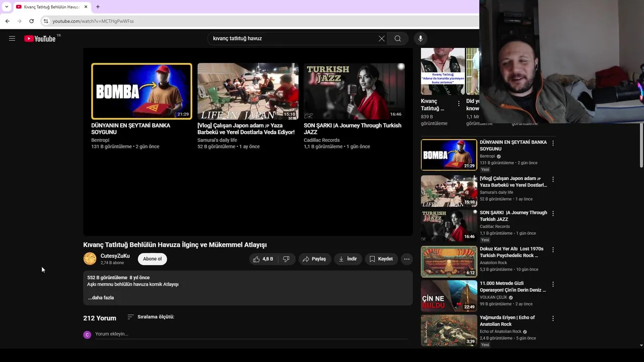Close the Kıvanç Tatlıtuğ browser tab

click(86, 7)
